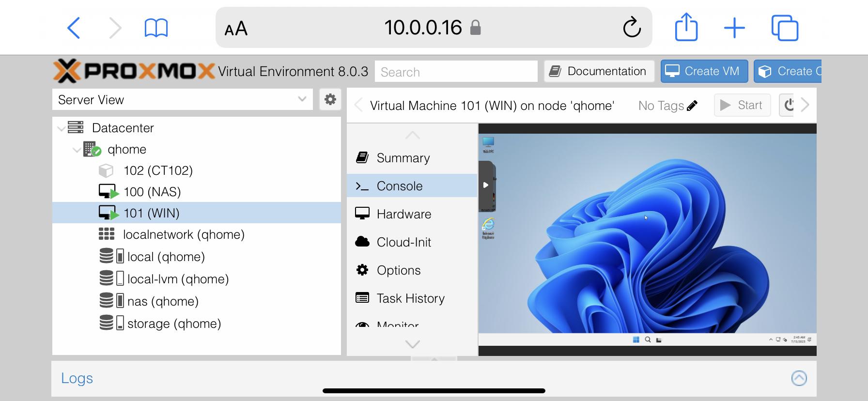Open the tree settings gear button
This screenshot has width=868, height=401.
click(x=330, y=99)
